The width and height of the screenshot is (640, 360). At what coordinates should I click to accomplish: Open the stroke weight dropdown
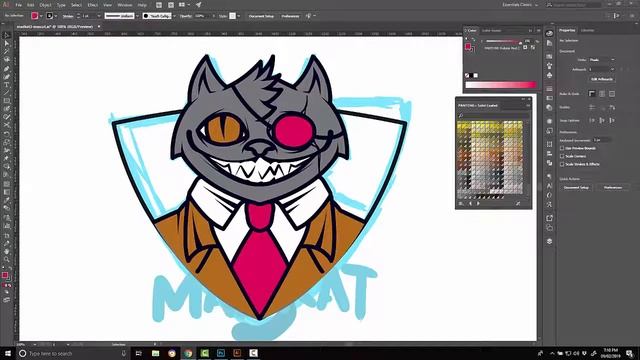coord(98,16)
